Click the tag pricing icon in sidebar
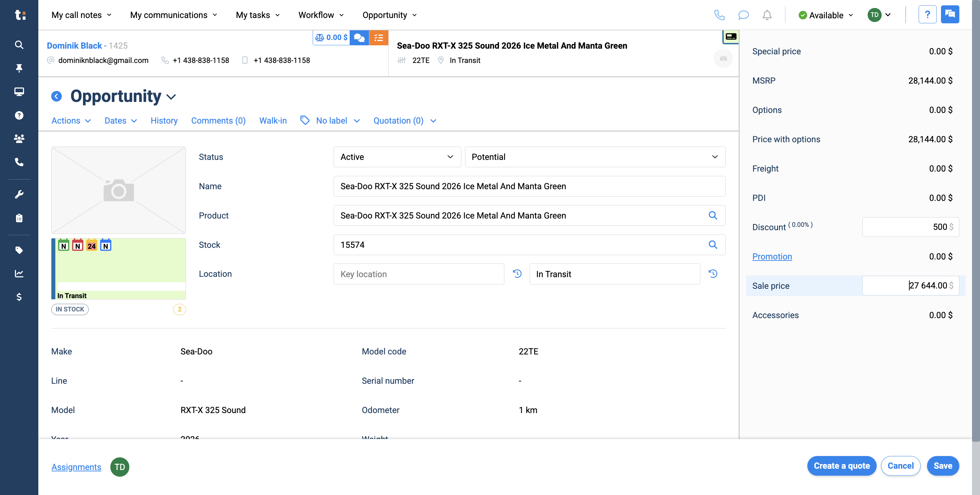The height and width of the screenshot is (495, 980). click(x=19, y=250)
